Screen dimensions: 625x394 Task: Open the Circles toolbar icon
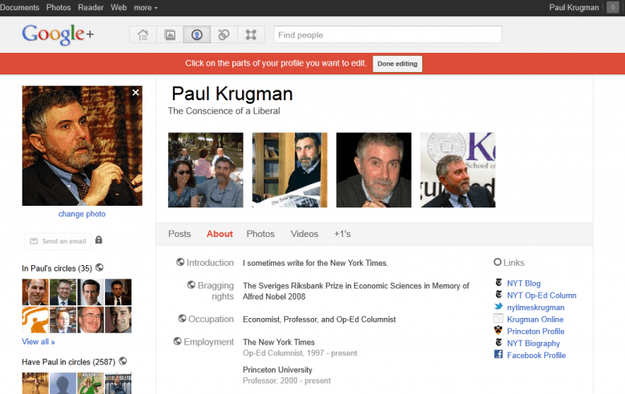click(224, 35)
